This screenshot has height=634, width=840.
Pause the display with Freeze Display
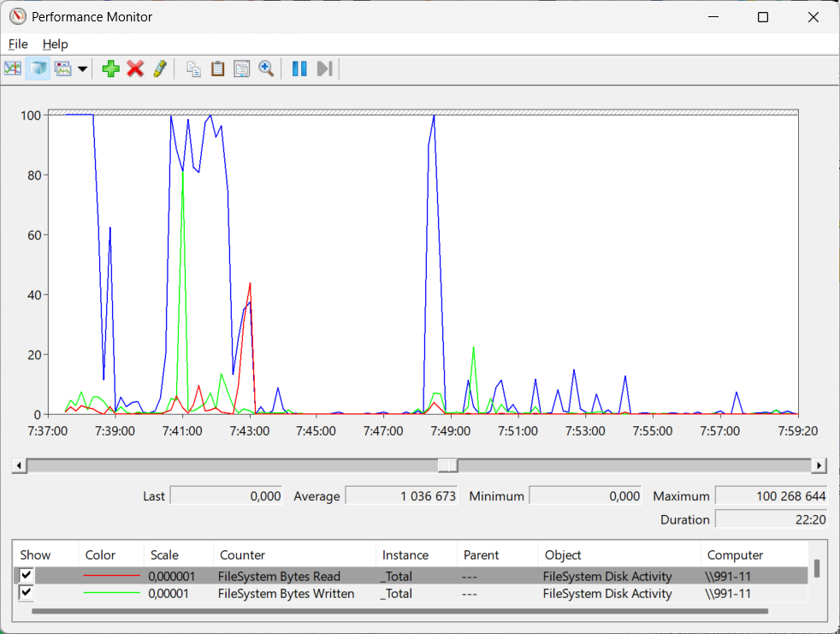pyautogui.click(x=299, y=68)
